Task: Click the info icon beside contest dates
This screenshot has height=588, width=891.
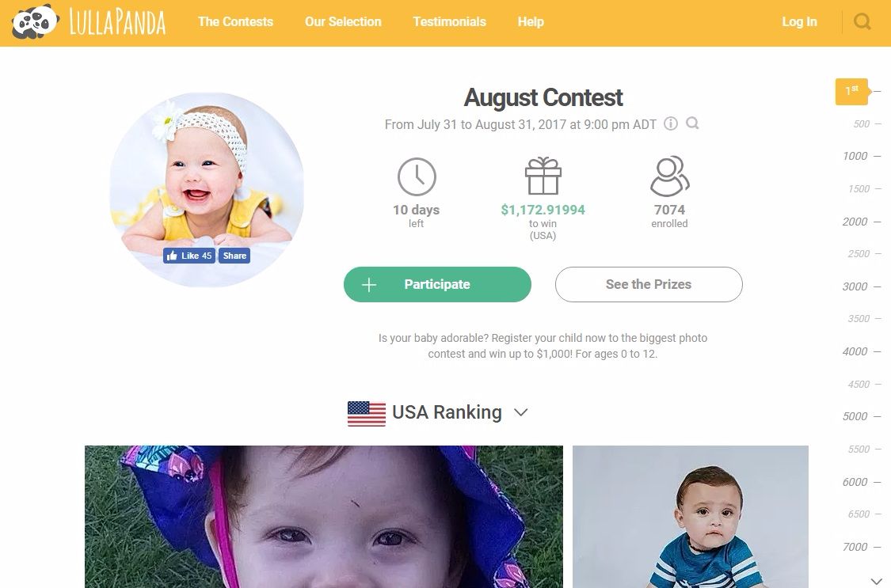Action: (671, 123)
